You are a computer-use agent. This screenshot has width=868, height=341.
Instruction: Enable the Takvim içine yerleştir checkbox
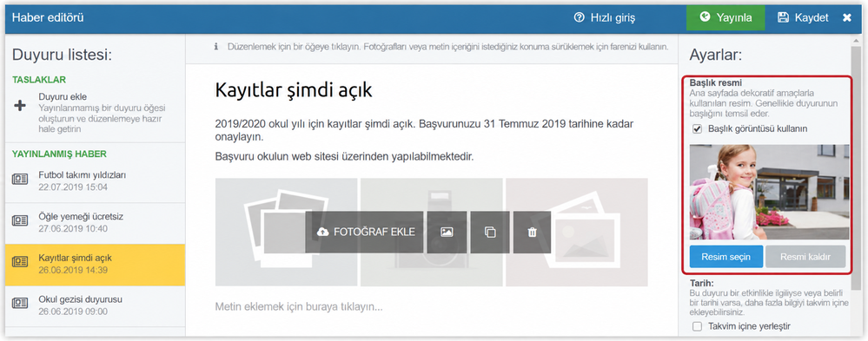[697, 326]
